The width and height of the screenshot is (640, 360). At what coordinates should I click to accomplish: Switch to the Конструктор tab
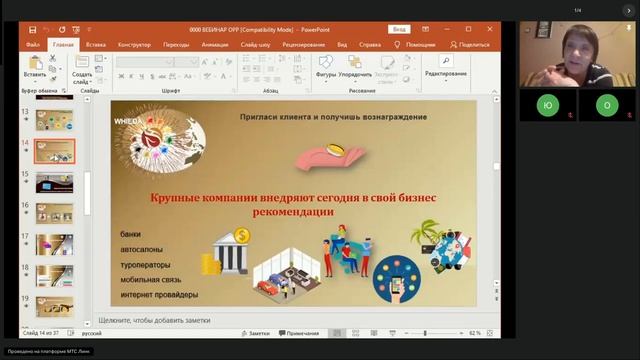[x=134, y=44]
